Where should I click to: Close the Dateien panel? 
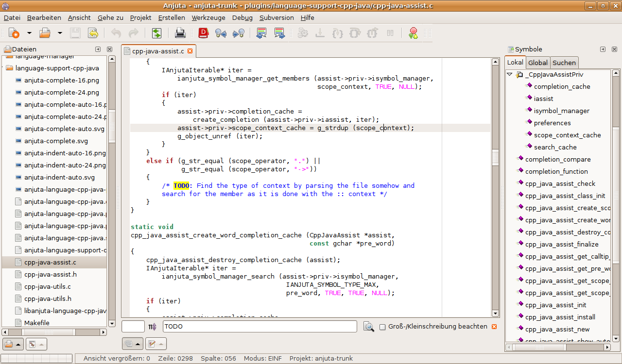(110, 49)
